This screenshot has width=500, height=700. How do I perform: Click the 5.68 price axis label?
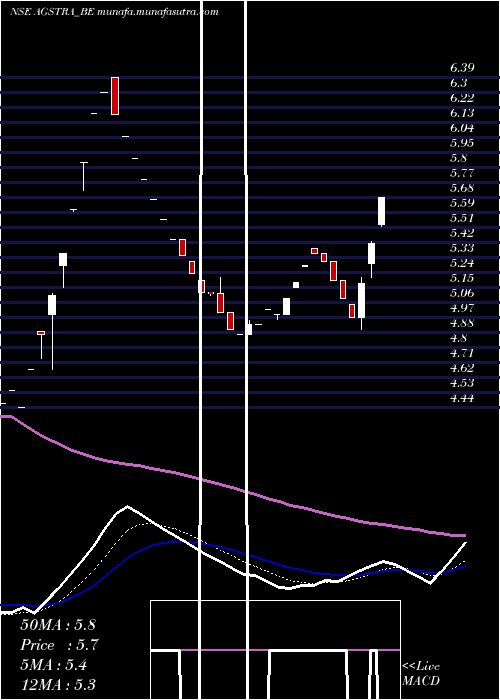click(x=462, y=188)
